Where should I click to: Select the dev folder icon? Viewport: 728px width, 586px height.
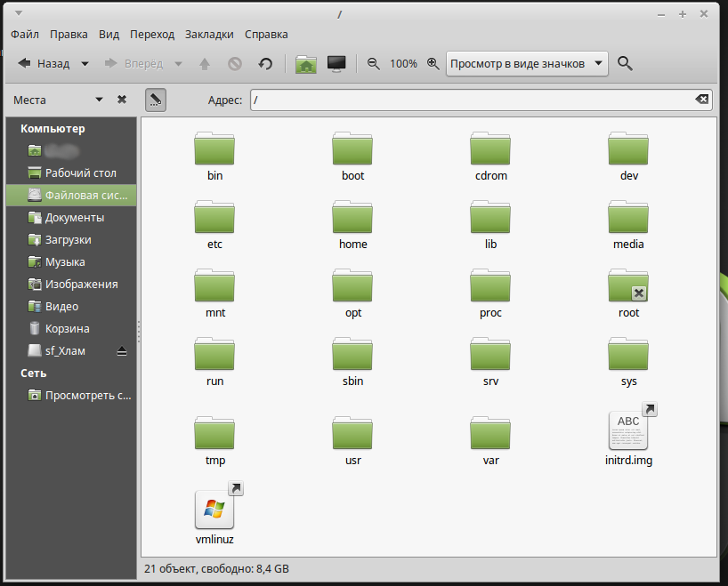tap(628, 149)
